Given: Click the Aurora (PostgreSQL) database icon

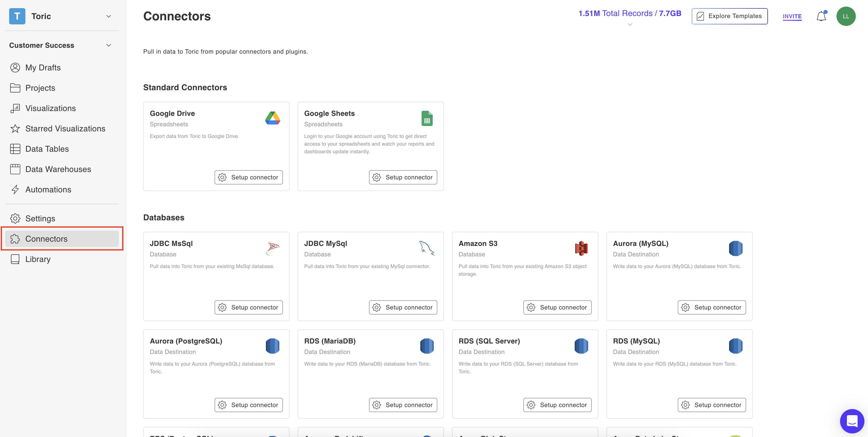Looking at the screenshot, I should 272,346.
